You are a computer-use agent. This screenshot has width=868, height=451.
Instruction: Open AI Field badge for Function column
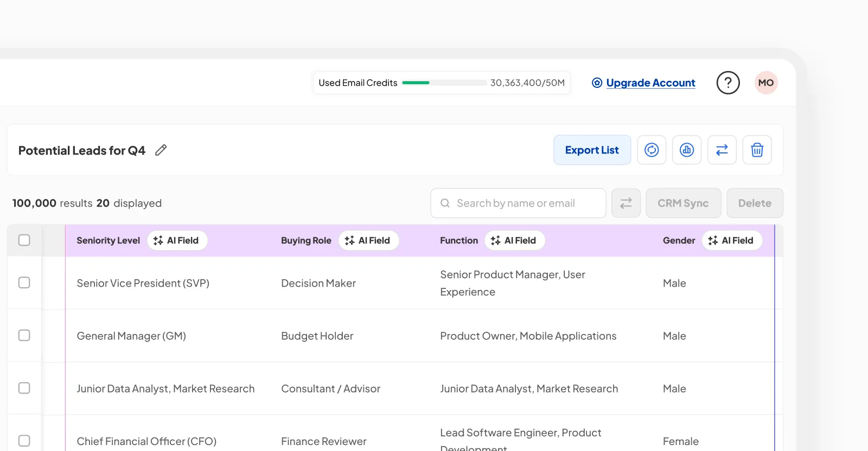(514, 241)
